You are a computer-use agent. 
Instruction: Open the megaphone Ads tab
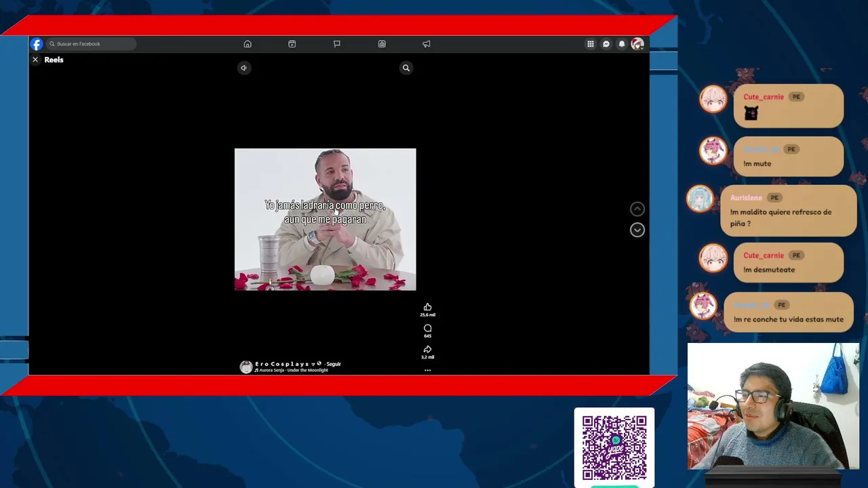427,44
